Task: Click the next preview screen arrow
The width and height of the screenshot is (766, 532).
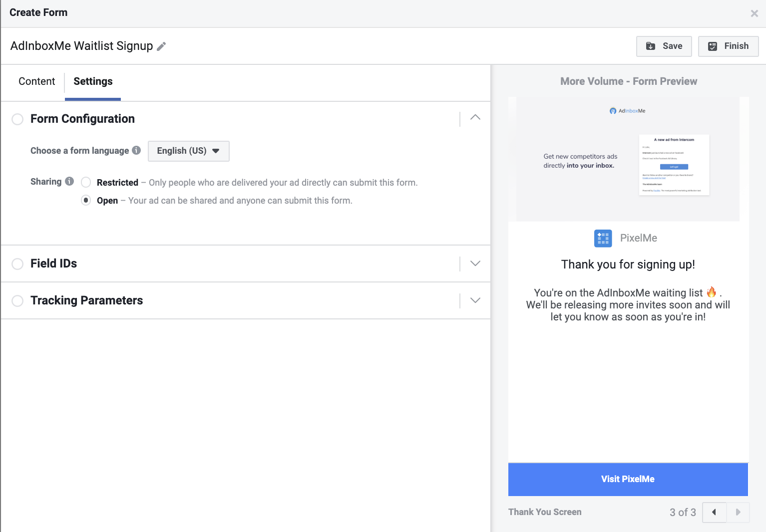Action: tap(738, 512)
